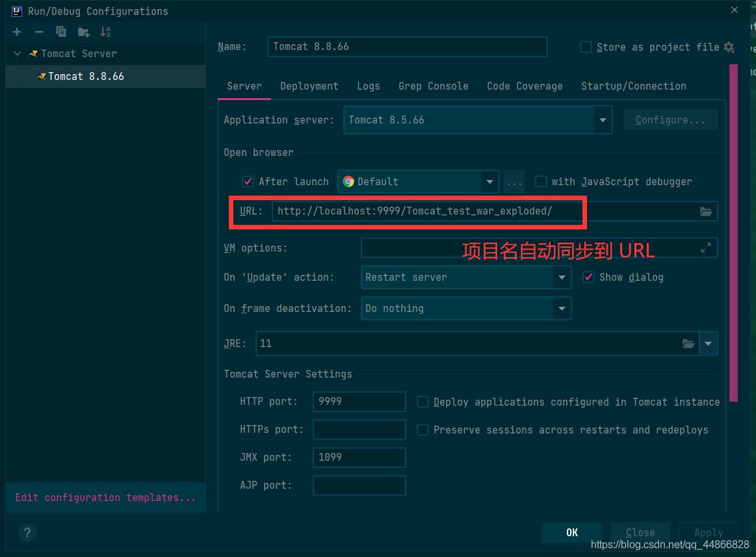
Task: Click the vertical scrollbar of the settings panel
Action: (733, 233)
